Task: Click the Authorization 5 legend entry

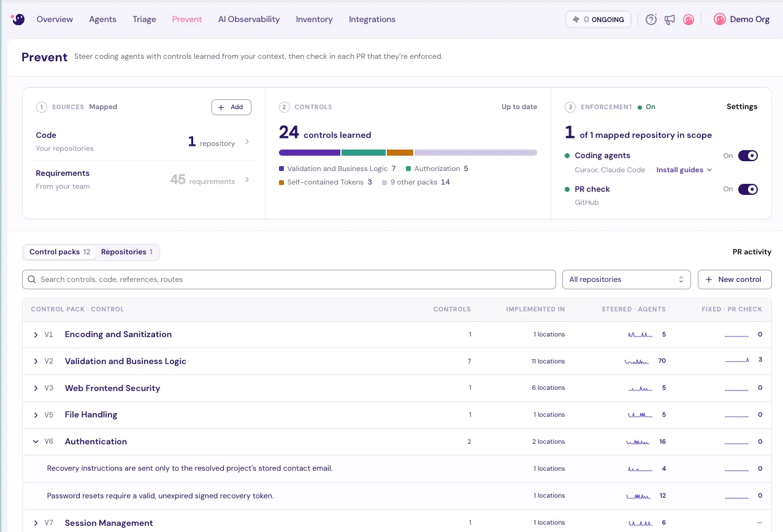Action: click(x=437, y=169)
